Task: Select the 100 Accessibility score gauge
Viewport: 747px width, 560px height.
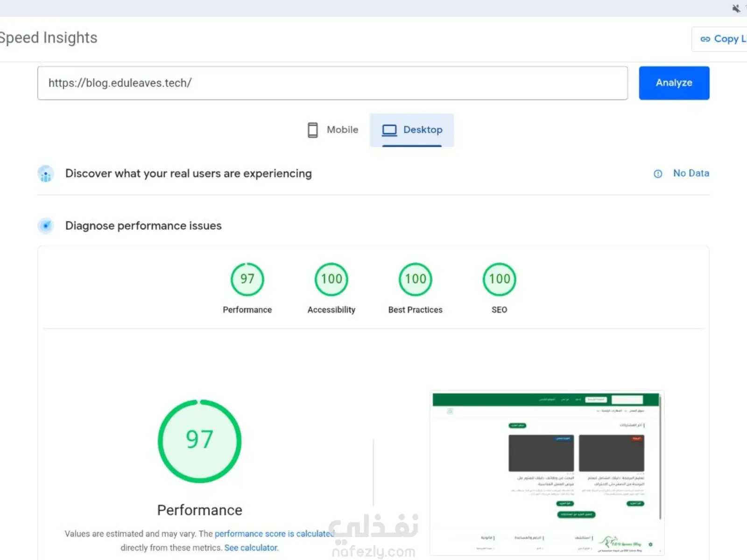Action: click(x=331, y=279)
